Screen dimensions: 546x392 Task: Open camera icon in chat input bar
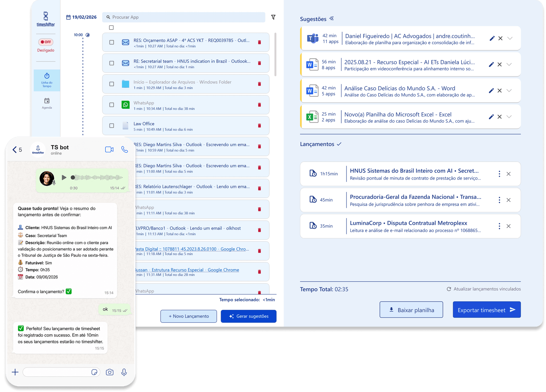click(109, 372)
